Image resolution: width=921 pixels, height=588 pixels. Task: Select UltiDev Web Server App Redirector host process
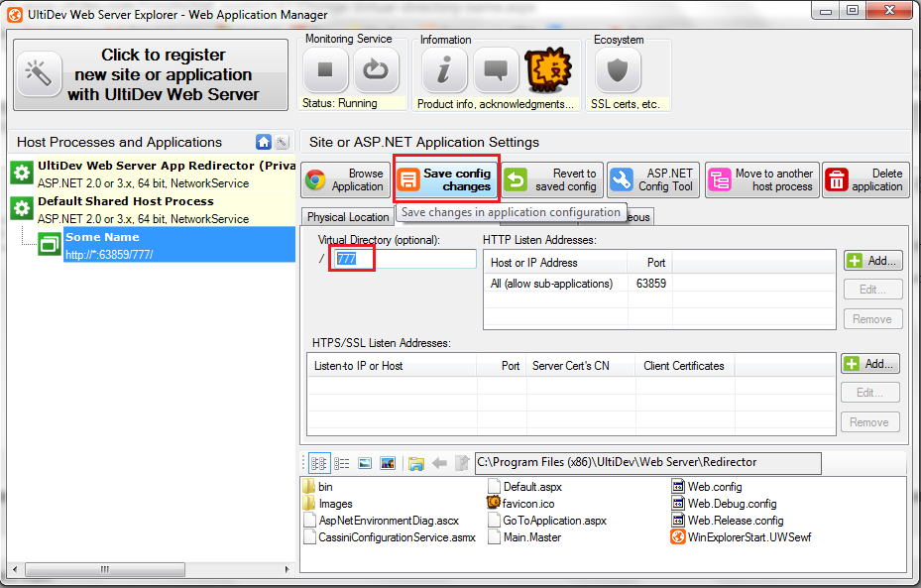(152, 174)
